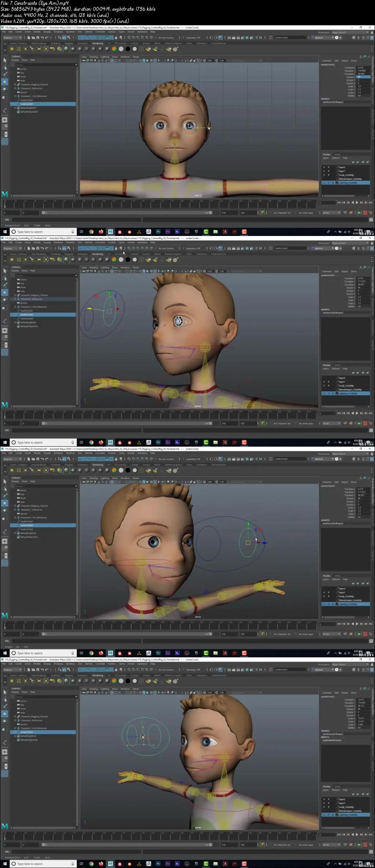In bottom frame, open viewport Lighting menu

(x=105, y=689)
